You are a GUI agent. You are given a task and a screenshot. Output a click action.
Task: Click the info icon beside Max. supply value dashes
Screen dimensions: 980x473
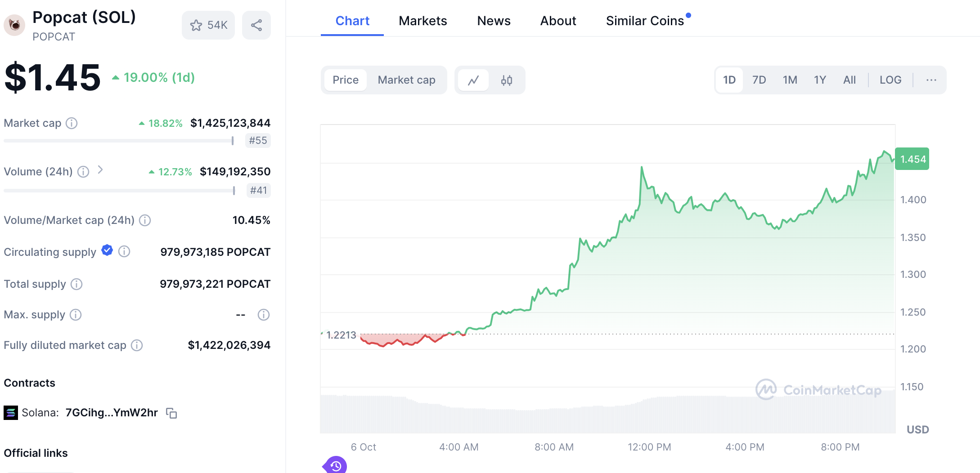click(264, 315)
